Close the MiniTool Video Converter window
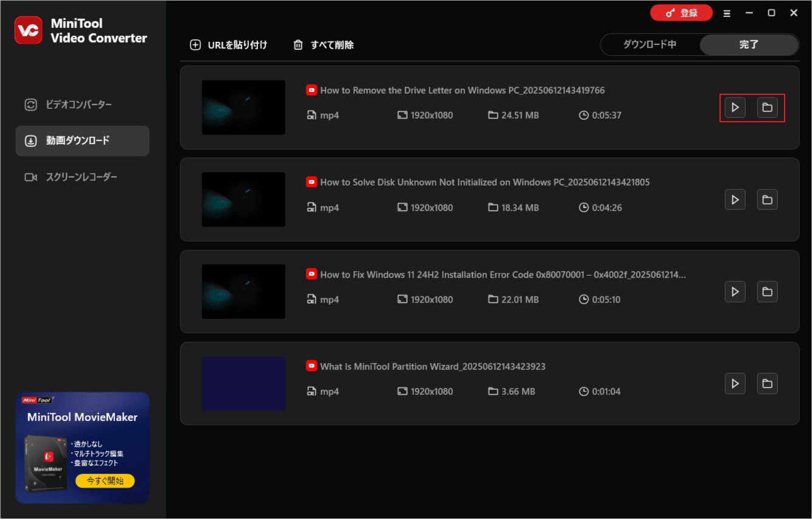The height and width of the screenshot is (519, 812). 794,13
